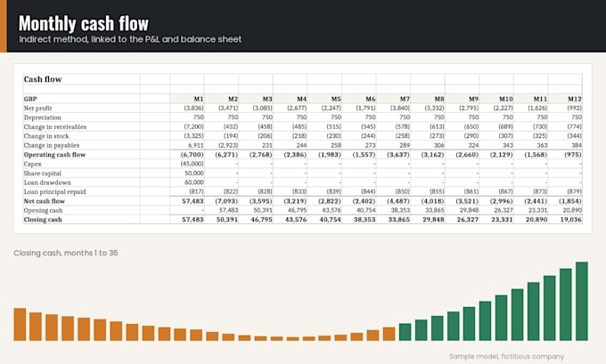Click the M1 column header
The height and width of the screenshot is (364, 606).
tap(199, 99)
